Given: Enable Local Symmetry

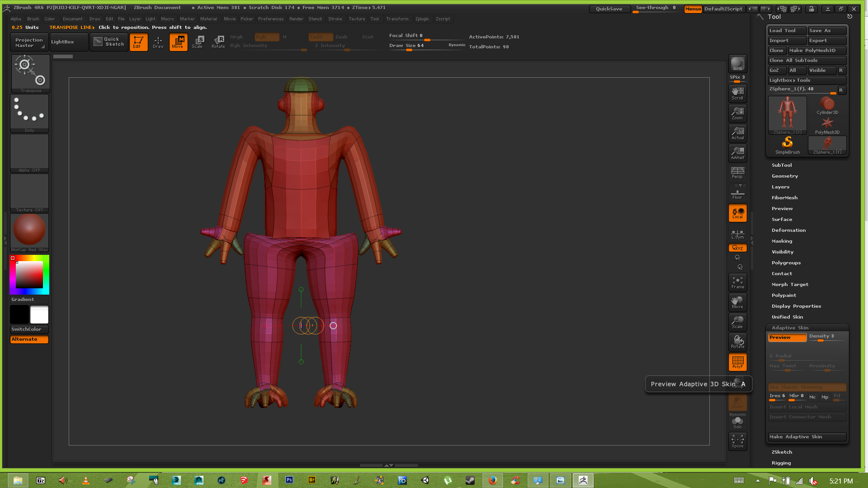Looking at the screenshot, I should pyautogui.click(x=737, y=233).
